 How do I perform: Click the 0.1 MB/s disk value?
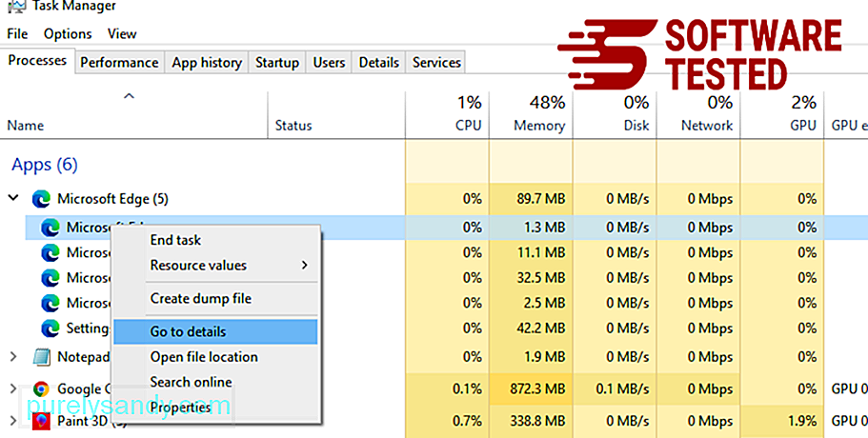pos(622,388)
